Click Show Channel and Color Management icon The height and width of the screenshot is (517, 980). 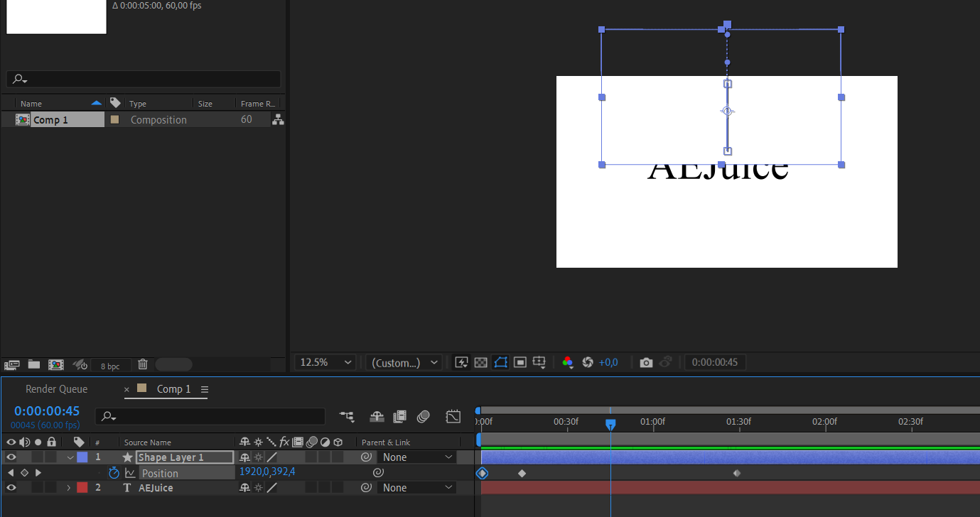coord(567,363)
